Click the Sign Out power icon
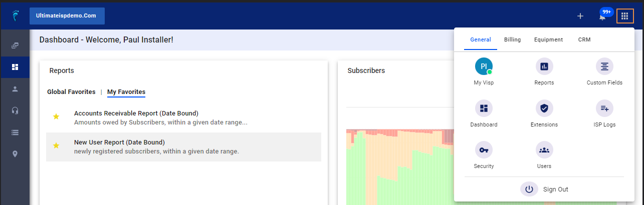The image size is (644, 205). (x=529, y=189)
